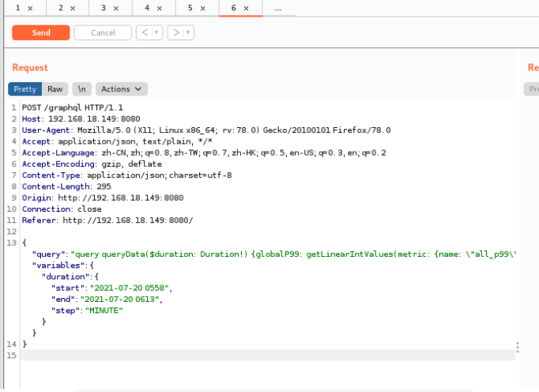Click the Request panel heading
The height and width of the screenshot is (392, 539).
pos(30,68)
